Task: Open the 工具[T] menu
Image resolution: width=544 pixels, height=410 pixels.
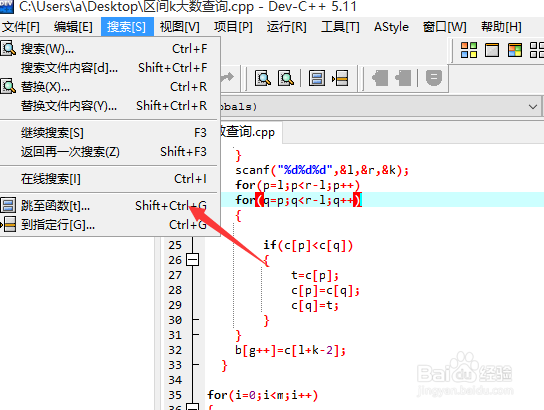Action: tap(340, 27)
